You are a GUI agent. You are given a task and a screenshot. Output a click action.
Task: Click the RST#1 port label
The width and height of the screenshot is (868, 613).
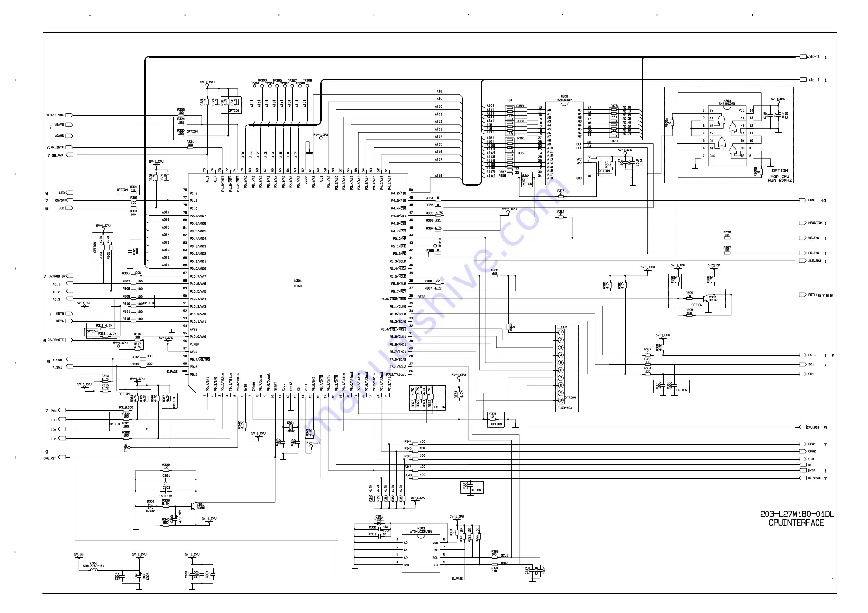tap(812, 295)
